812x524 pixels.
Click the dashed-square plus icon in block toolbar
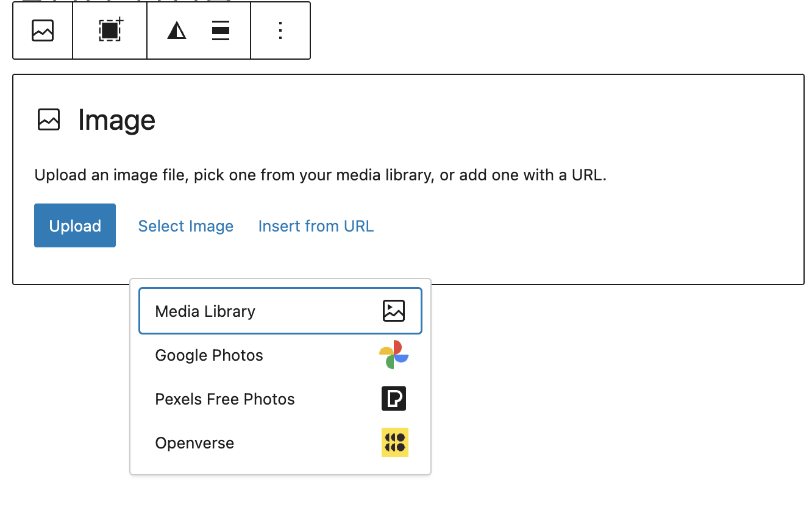(x=110, y=30)
